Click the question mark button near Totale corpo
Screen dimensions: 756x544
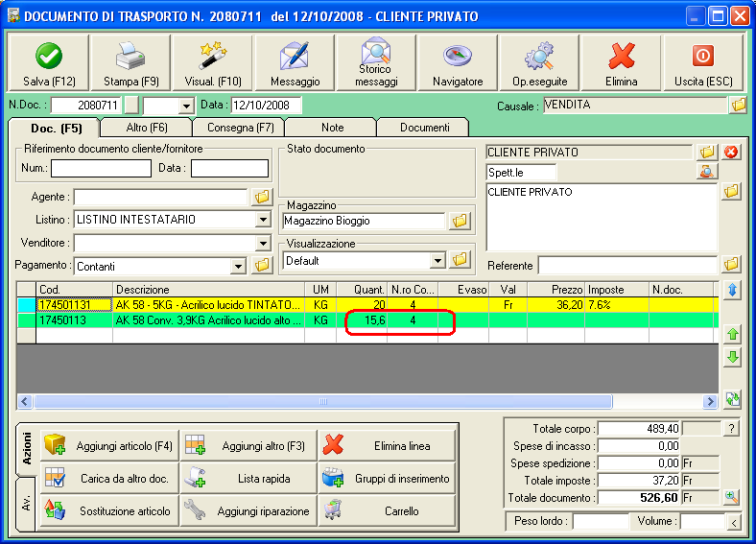coord(731,428)
